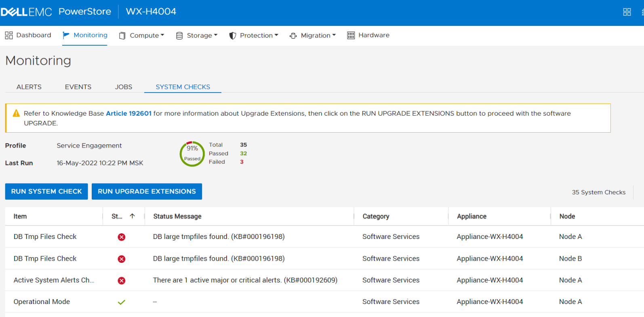
Task: Click the Hardware rack icon
Action: [x=351, y=36]
